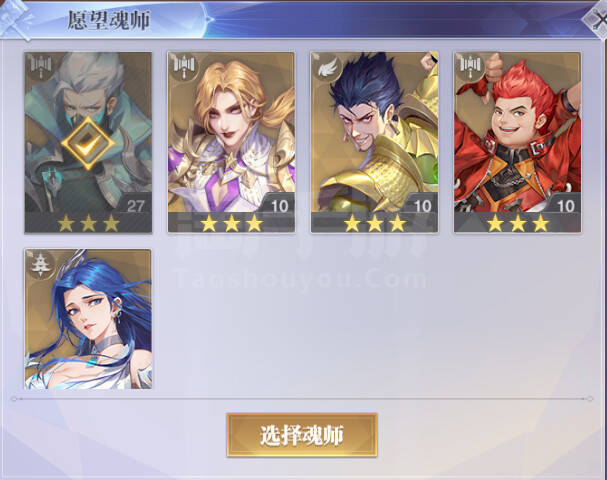The height and width of the screenshot is (480, 607).
Task: Click level 10 badge on blue-haired card
Action: (x=422, y=206)
